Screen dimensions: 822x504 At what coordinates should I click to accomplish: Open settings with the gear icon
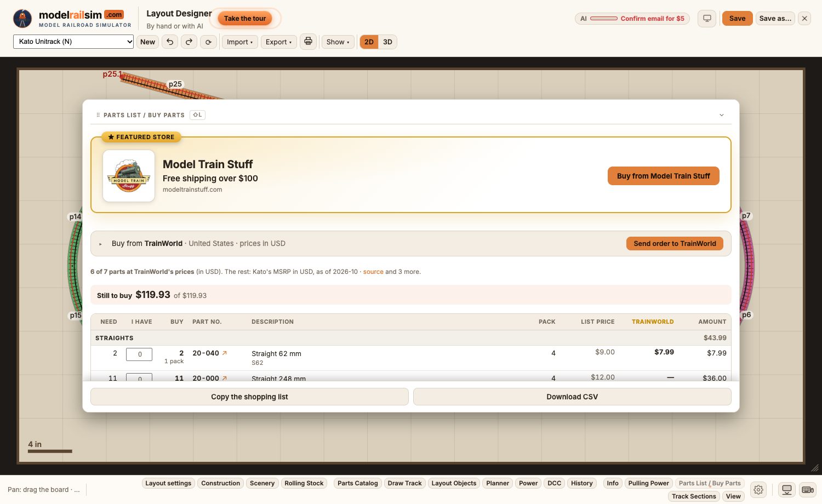[x=758, y=490]
